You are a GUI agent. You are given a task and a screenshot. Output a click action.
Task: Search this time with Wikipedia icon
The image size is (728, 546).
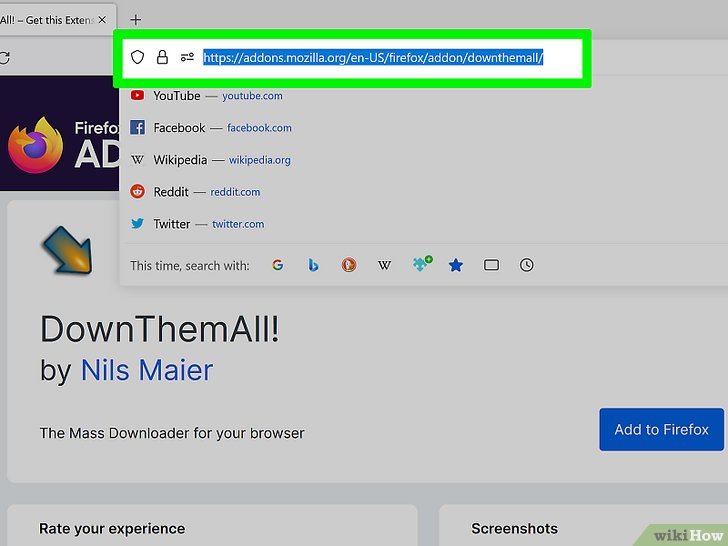(384, 265)
